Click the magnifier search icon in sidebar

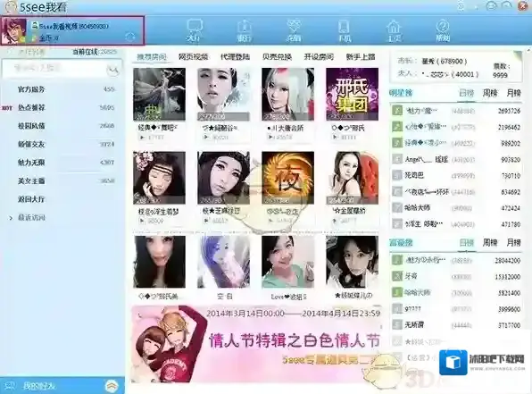113,70
